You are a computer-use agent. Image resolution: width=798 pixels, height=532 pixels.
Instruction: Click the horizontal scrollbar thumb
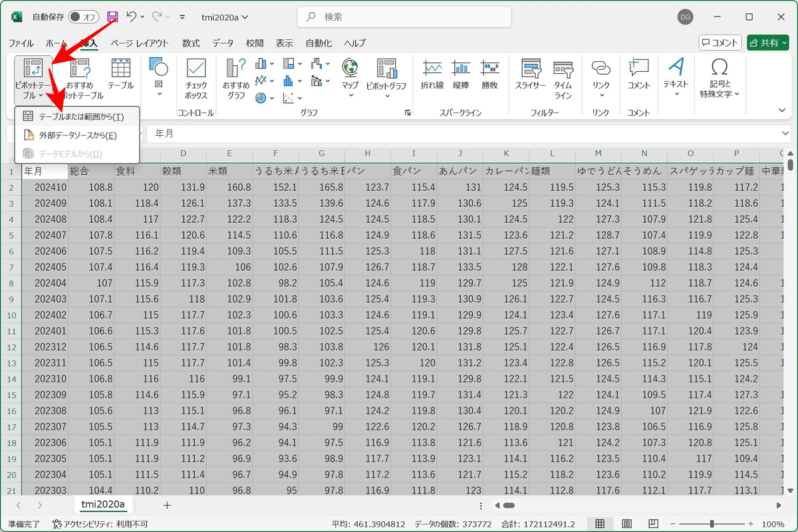pos(509,505)
